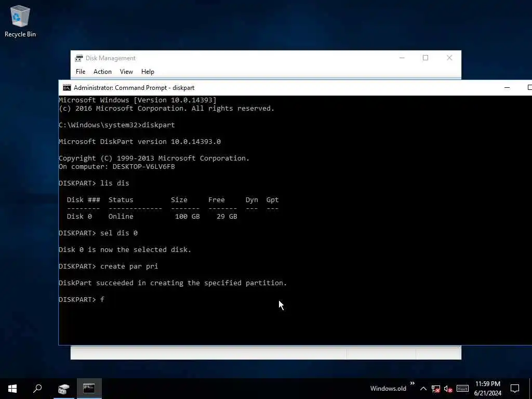This screenshot has height=399, width=532.
Task: Click the 'lis dis' command text
Action: click(115, 183)
